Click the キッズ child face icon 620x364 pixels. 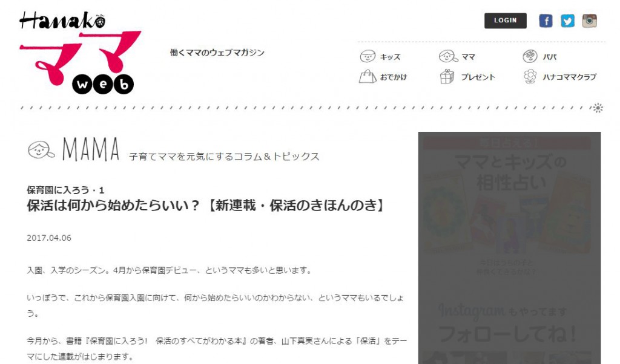(368, 56)
